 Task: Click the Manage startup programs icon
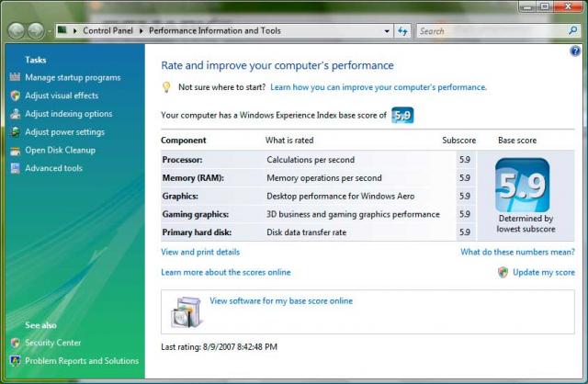point(15,77)
